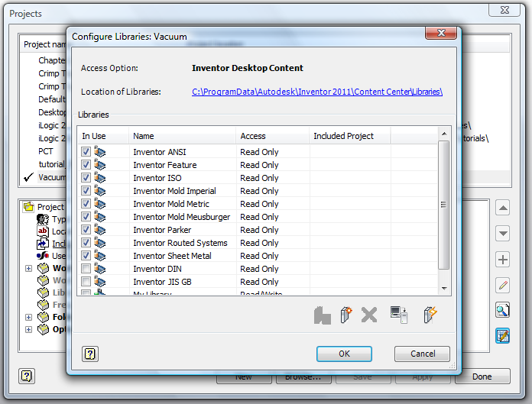Click add plus icon in Projects dialog

pos(503,260)
